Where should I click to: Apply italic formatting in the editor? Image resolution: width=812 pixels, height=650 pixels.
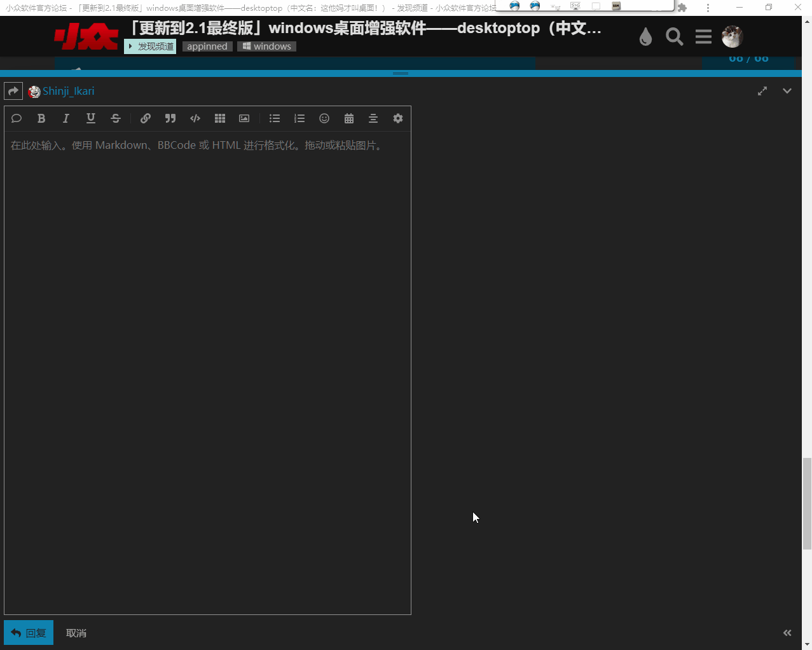click(x=65, y=118)
